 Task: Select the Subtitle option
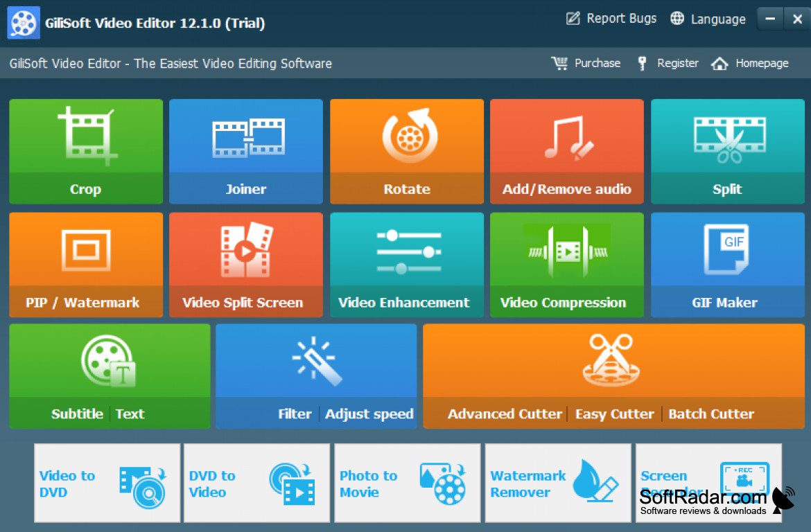point(77,414)
